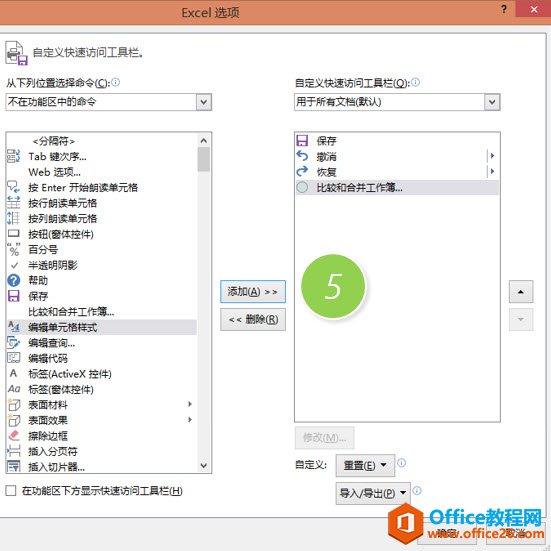Expand the 表面材料 submenu arrow
Screen dimensions: 551x551
click(190, 404)
